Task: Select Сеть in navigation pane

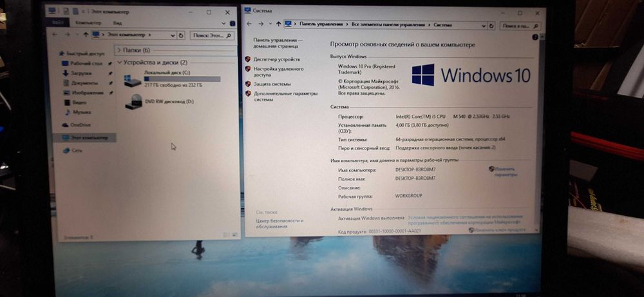Action: click(77, 151)
